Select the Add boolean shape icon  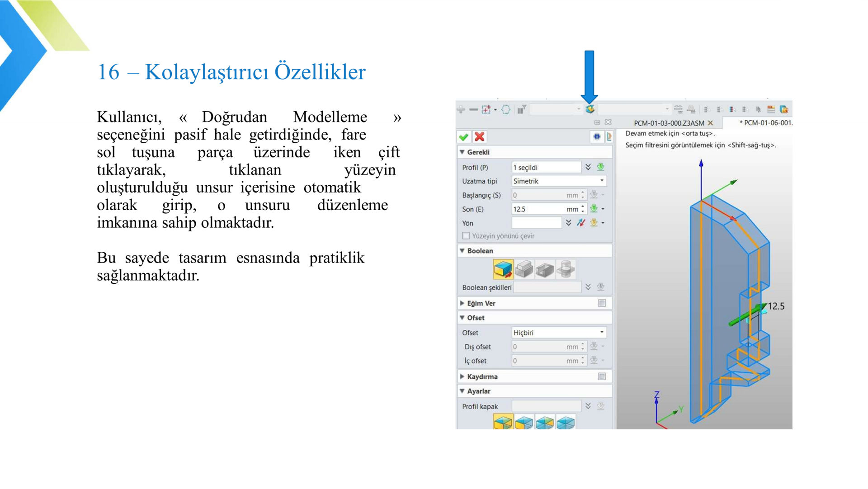[524, 269]
